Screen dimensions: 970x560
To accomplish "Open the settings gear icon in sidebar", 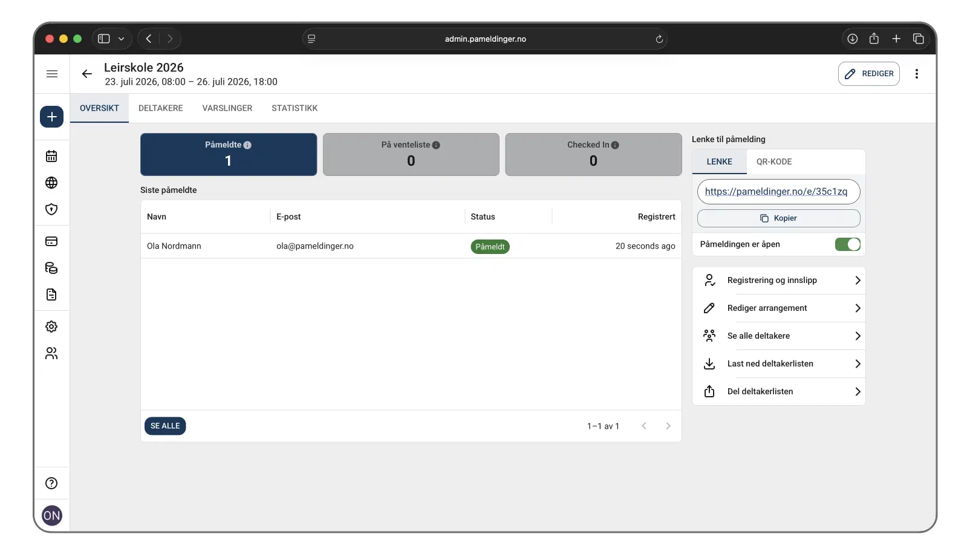I will (51, 327).
